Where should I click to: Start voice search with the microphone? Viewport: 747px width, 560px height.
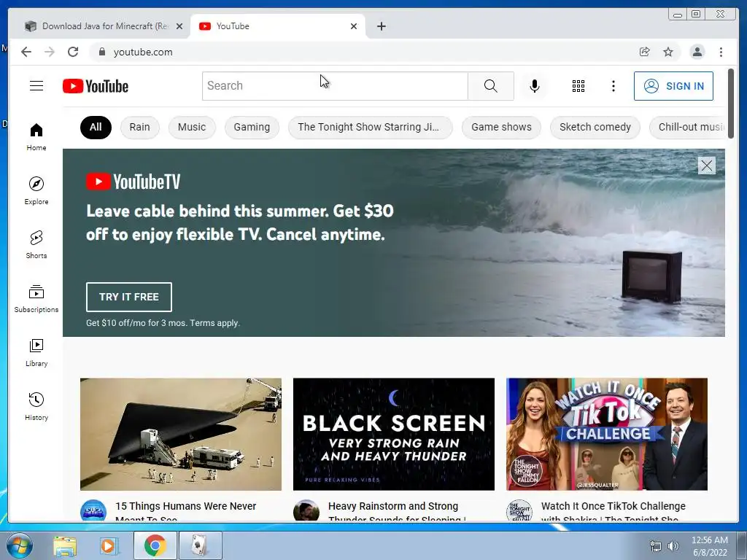coord(535,86)
